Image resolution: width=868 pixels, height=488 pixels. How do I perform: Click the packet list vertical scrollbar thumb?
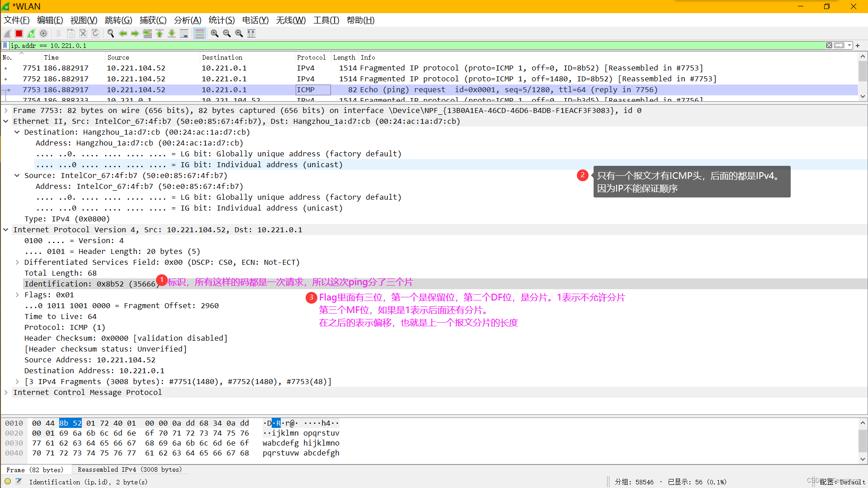click(863, 71)
